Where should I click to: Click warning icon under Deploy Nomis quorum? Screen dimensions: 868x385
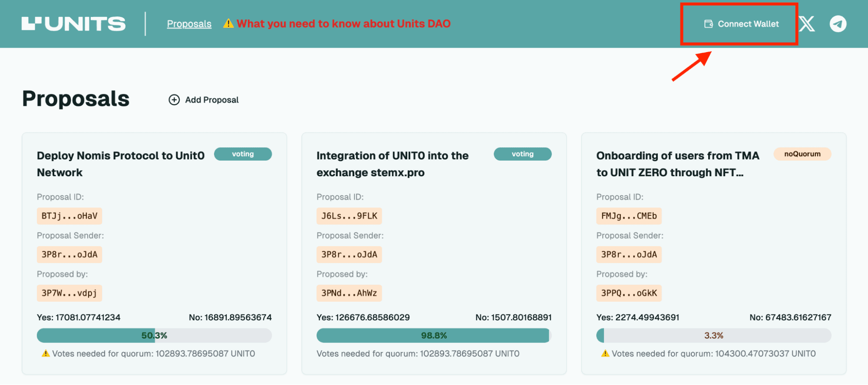pos(46,353)
